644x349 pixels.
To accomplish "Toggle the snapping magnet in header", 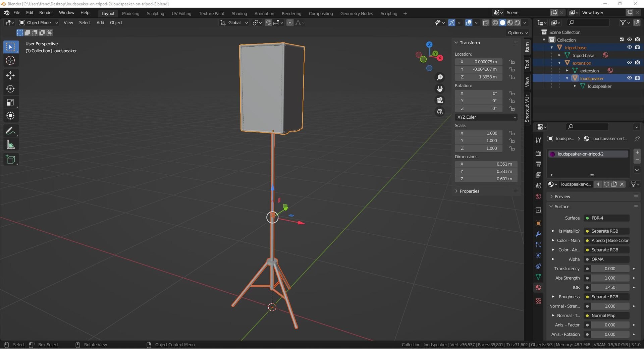I will [x=268, y=23].
